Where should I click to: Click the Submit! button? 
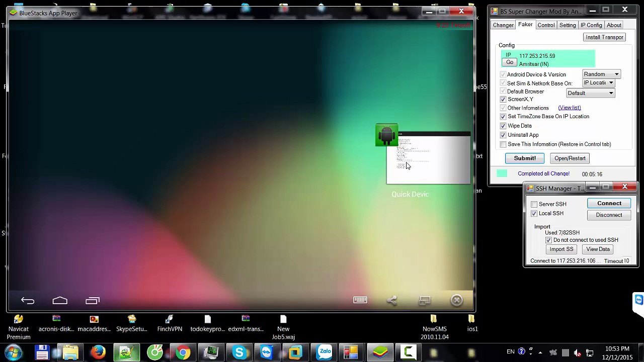[x=525, y=158]
